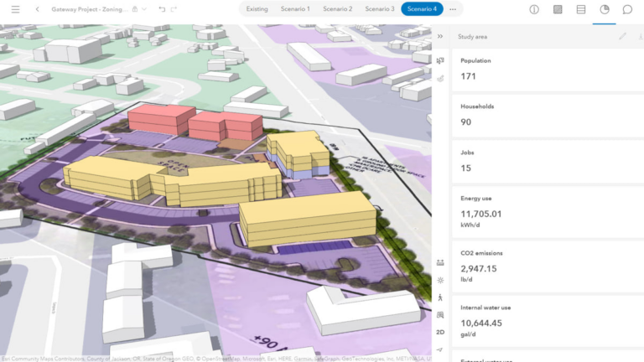The width and height of the screenshot is (644, 362).
Task: Select the Population metric card
Action: click(x=548, y=70)
